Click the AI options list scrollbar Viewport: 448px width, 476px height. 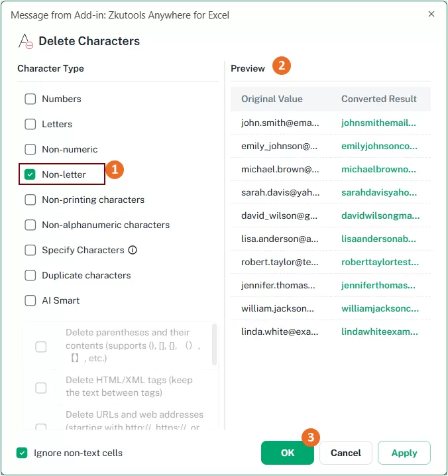tap(214, 345)
